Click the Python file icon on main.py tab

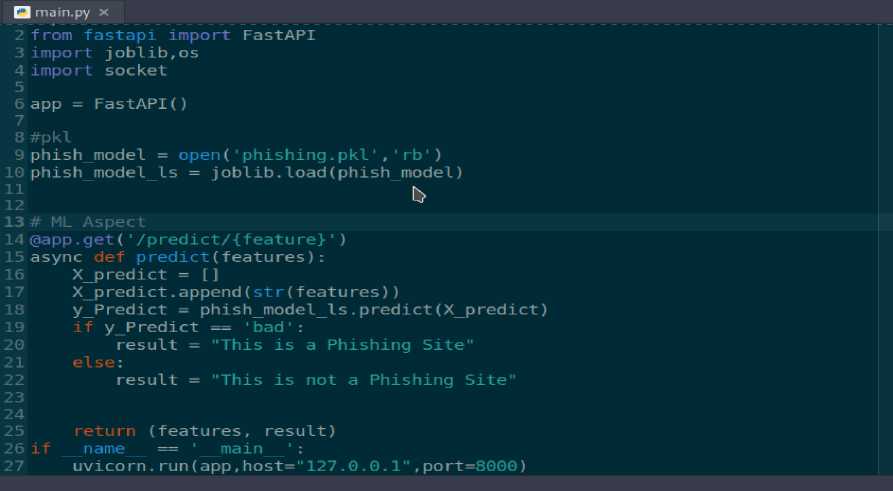pyautogui.click(x=21, y=11)
